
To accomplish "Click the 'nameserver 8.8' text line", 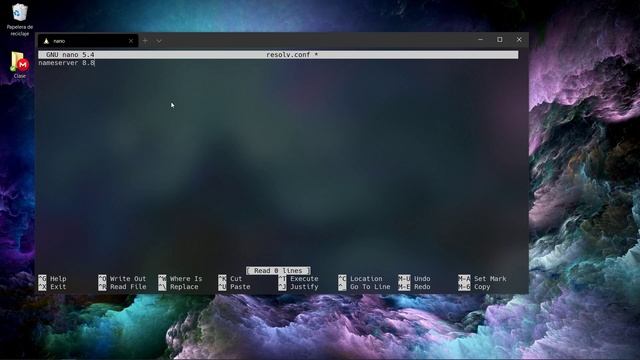I will tap(67, 63).
